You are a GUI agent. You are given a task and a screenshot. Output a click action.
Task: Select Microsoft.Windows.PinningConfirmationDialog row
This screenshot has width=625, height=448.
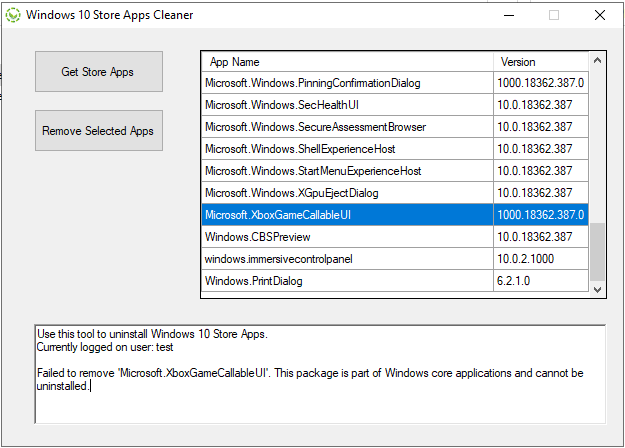(395, 83)
